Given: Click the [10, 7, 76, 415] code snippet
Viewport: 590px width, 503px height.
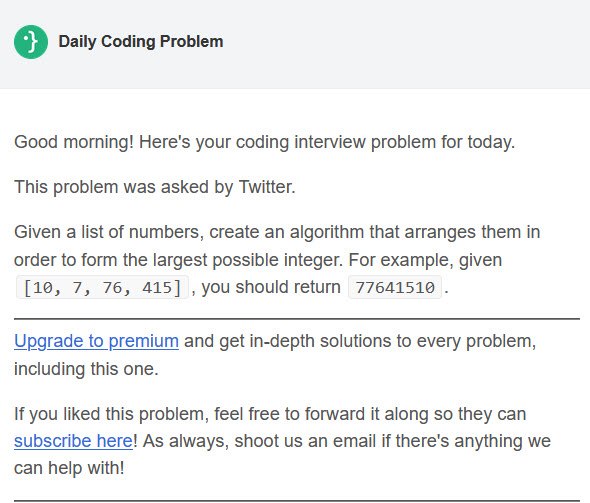Looking at the screenshot, I should (102, 287).
